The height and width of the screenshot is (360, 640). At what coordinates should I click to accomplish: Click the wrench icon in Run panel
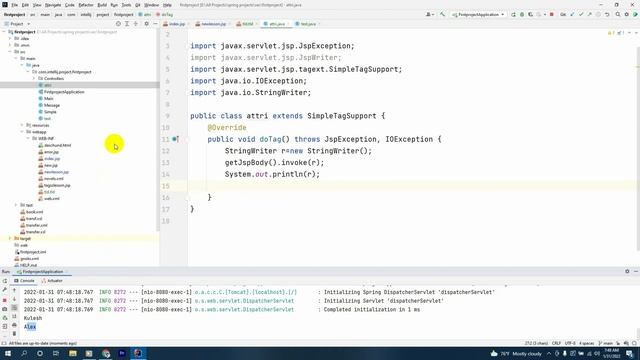click(5, 290)
